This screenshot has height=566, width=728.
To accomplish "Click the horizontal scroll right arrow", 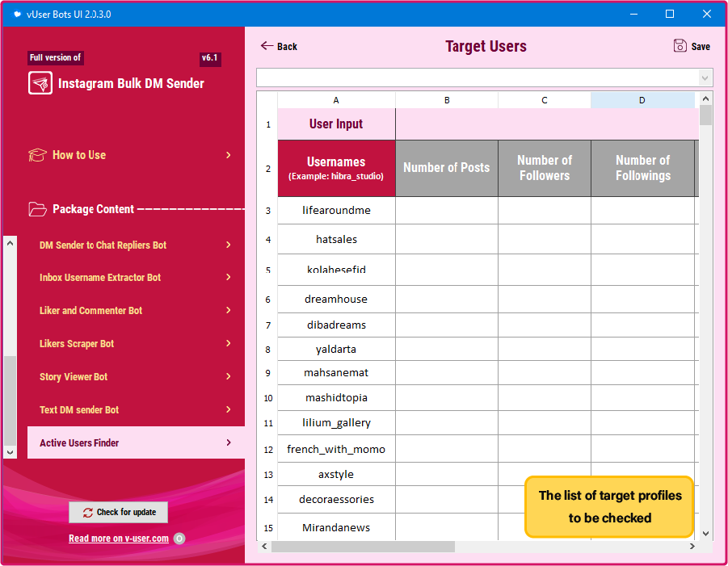I will (692, 547).
